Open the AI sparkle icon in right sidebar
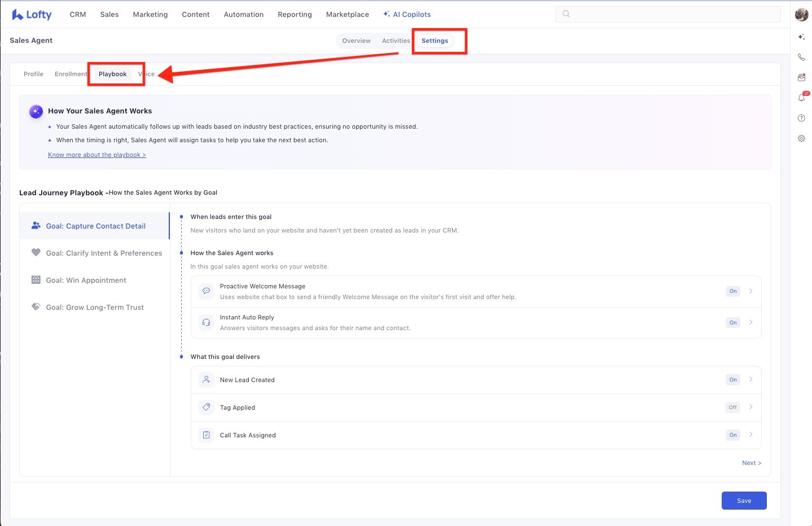Viewport: 812px width, 526px height. coord(801,37)
